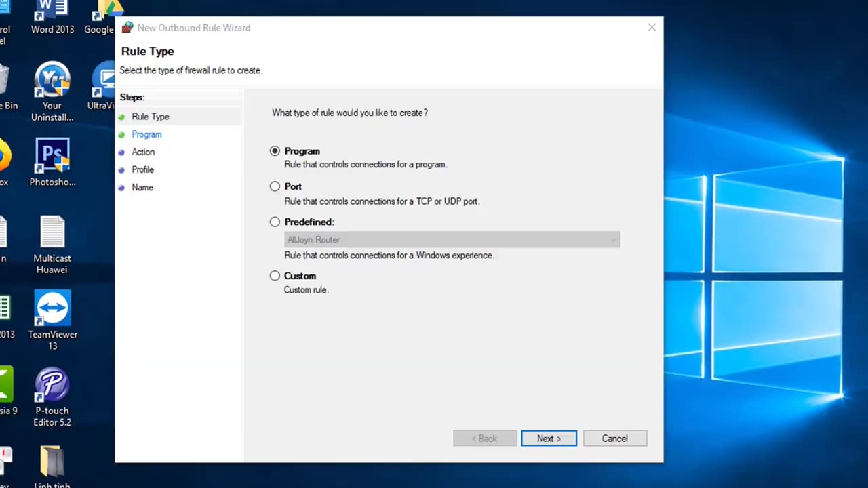Click 'Select the type of firewall rule to create.'
Image resolution: width=868 pixels, height=488 pixels.
tap(191, 70)
